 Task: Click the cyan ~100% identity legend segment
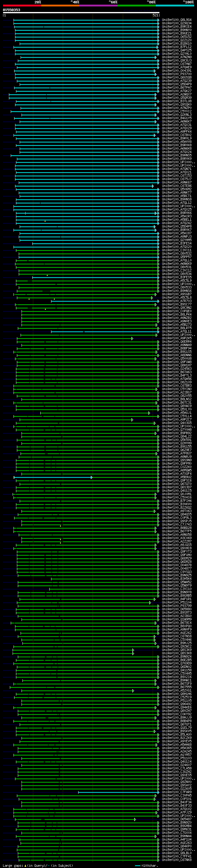point(175,6)
